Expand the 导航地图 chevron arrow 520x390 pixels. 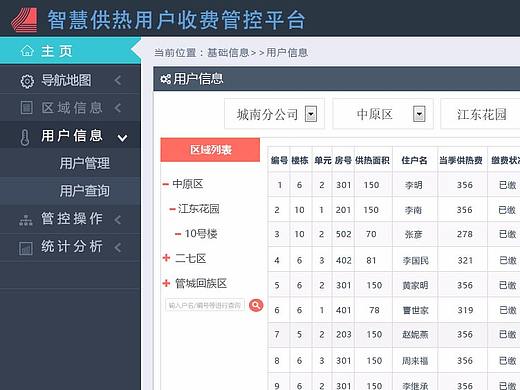118,80
